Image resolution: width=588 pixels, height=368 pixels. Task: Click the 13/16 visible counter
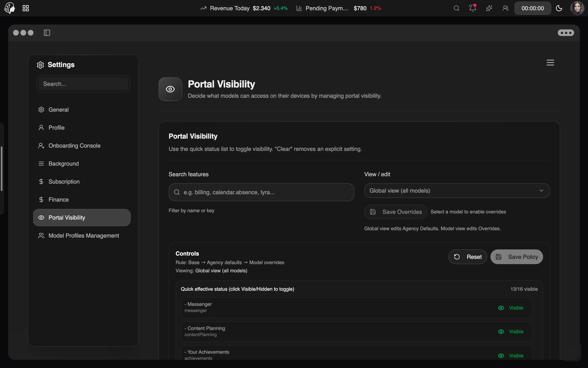(x=524, y=289)
